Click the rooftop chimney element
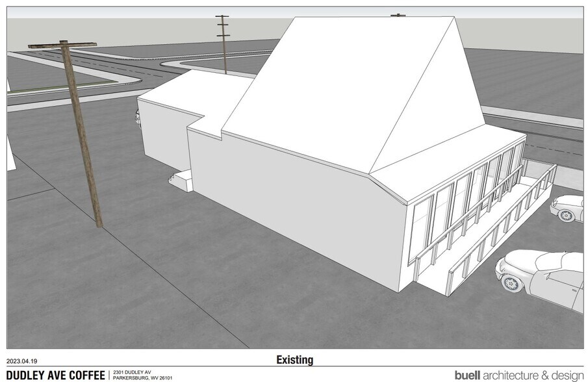 398,14
